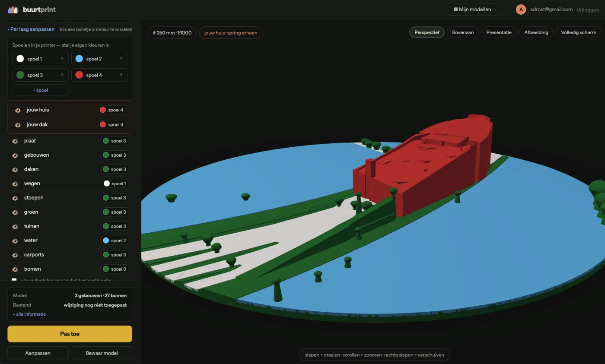605x364 pixels.
Task: Click Bewaar model button
Action: tap(102, 353)
